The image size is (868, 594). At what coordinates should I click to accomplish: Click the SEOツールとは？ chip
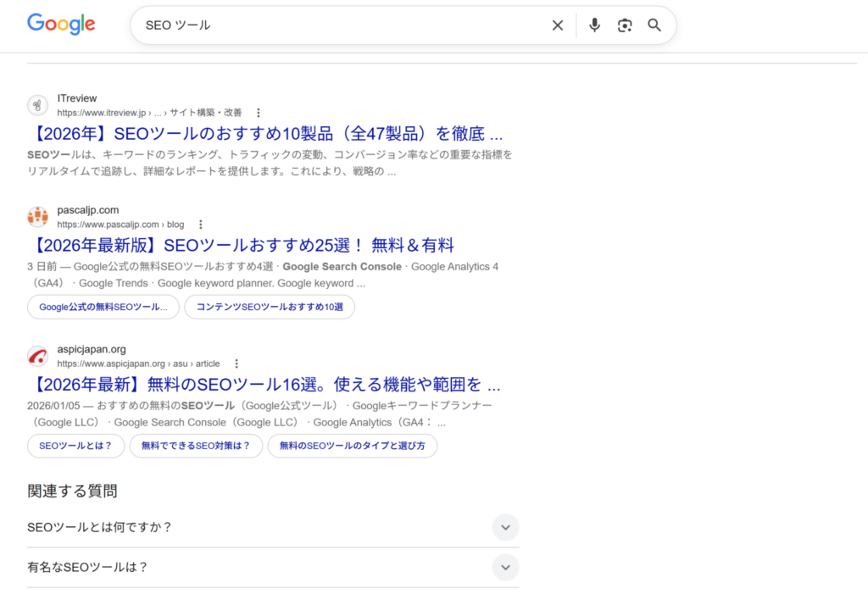pyautogui.click(x=75, y=447)
